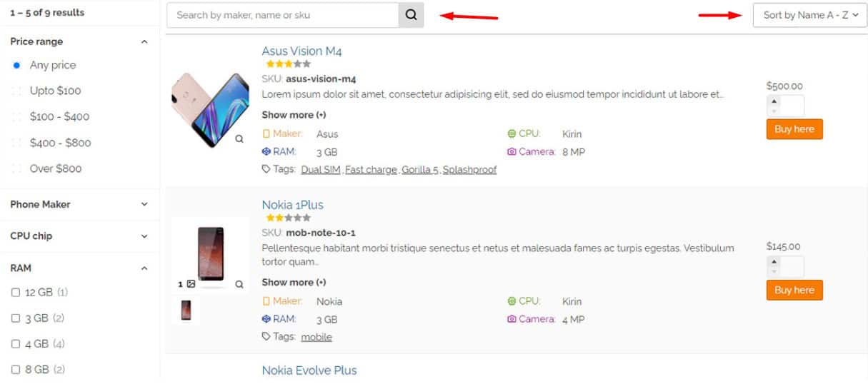Click Camera icon in Nokia 1Plus row
Viewport: 868px width, 384px height.
(x=512, y=319)
